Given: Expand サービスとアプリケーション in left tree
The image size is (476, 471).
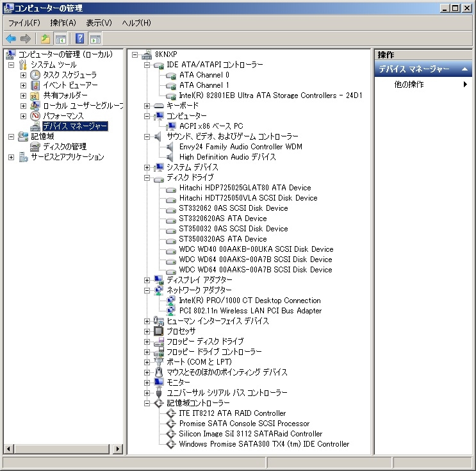Looking at the screenshot, I should click(11, 157).
